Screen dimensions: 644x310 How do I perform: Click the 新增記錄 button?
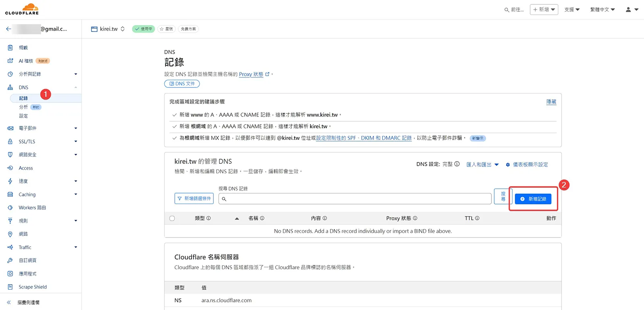click(x=533, y=199)
